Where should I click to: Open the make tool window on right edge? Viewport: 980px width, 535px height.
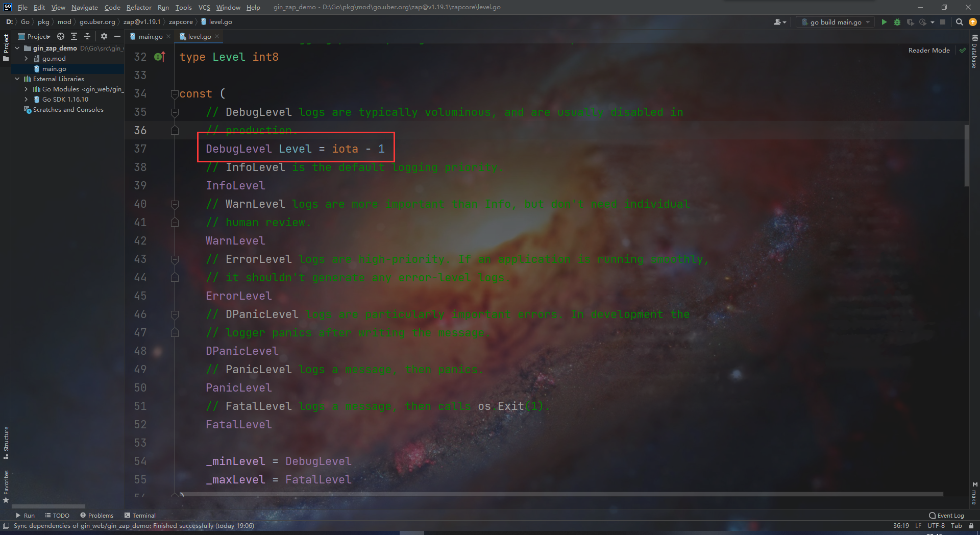[974, 493]
